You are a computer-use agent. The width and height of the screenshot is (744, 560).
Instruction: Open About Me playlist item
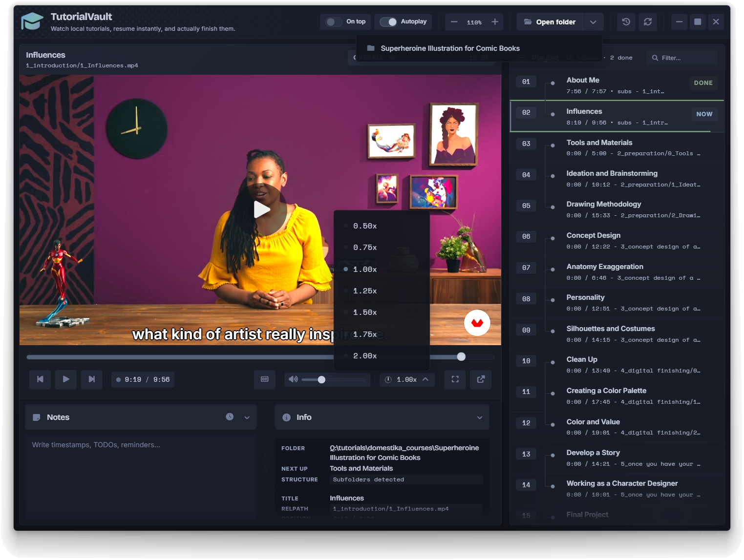(616, 85)
